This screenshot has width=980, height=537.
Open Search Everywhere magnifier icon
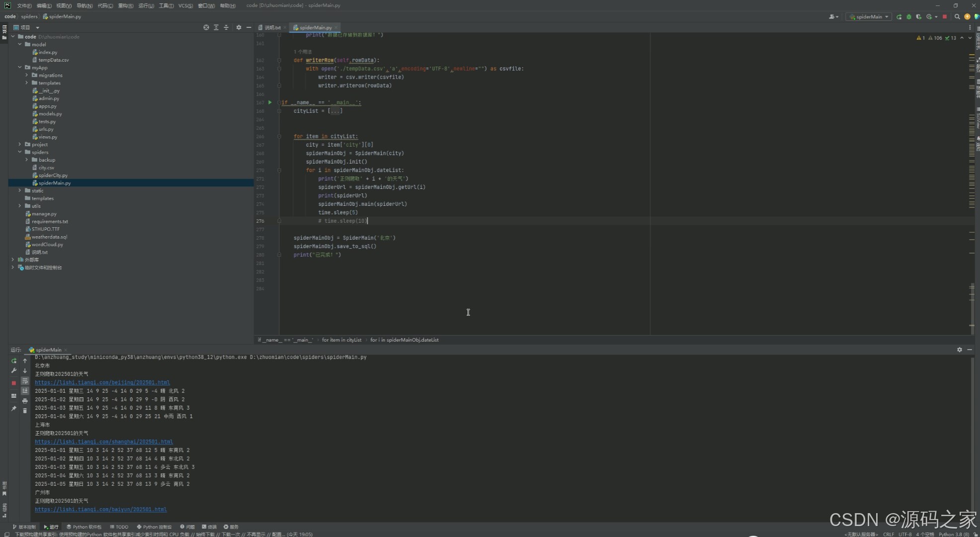(957, 17)
